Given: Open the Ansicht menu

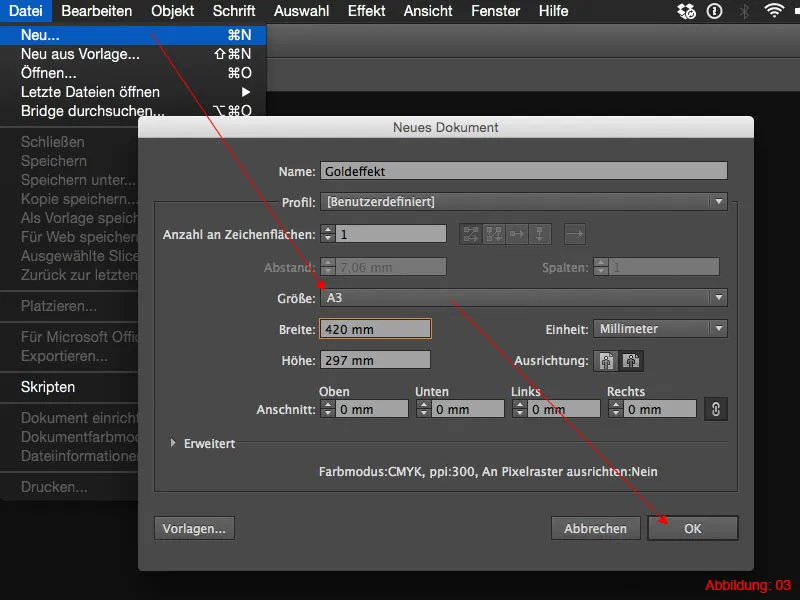Looking at the screenshot, I should coord(428,11).
